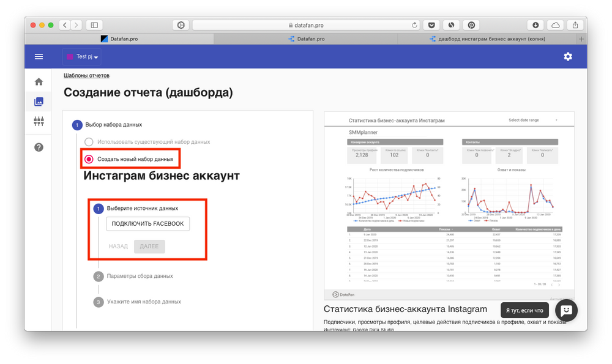Go to the home page sidebar icon
612x364 pixels.
point(39,81)
